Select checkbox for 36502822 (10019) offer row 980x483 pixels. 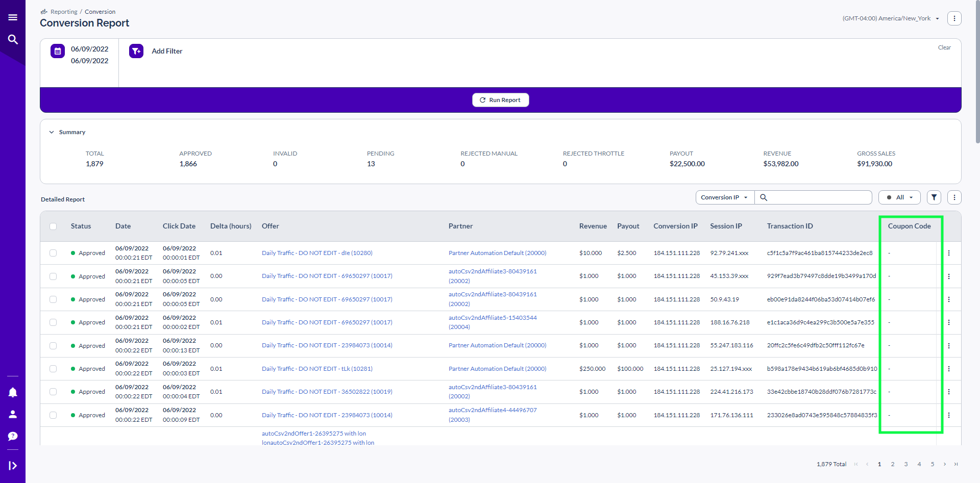point(53,392)
